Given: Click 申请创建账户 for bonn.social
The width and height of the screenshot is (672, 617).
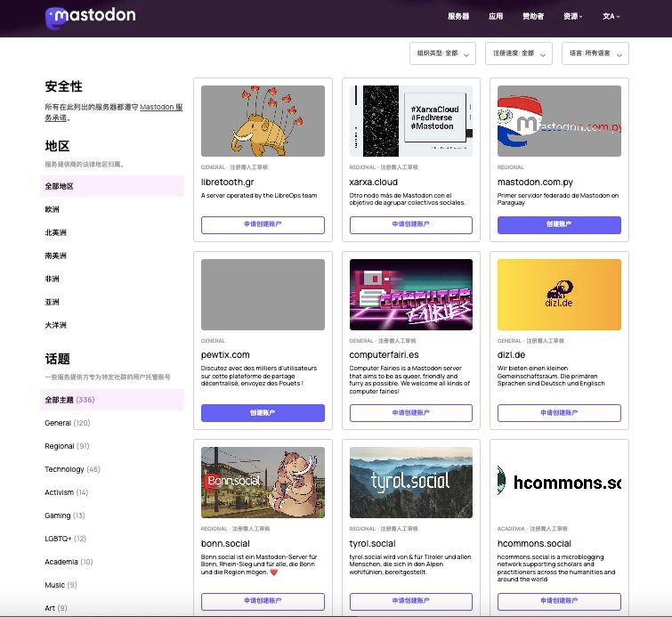Looking at the screenshot, I should pos(263,601).
